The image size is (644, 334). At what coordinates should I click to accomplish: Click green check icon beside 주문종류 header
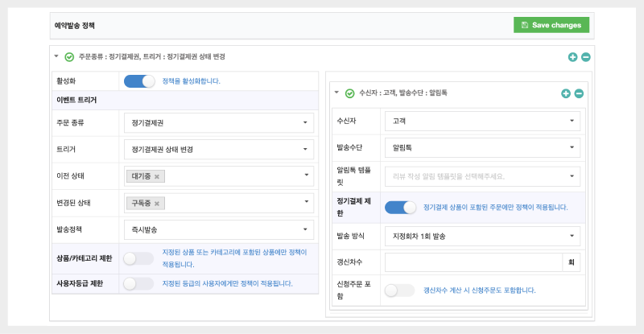pyautogui.click(x=69, y=57)
